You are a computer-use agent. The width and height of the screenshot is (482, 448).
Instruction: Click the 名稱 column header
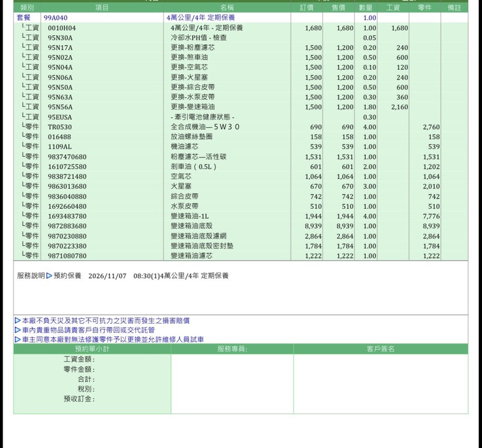coord(227,7)
